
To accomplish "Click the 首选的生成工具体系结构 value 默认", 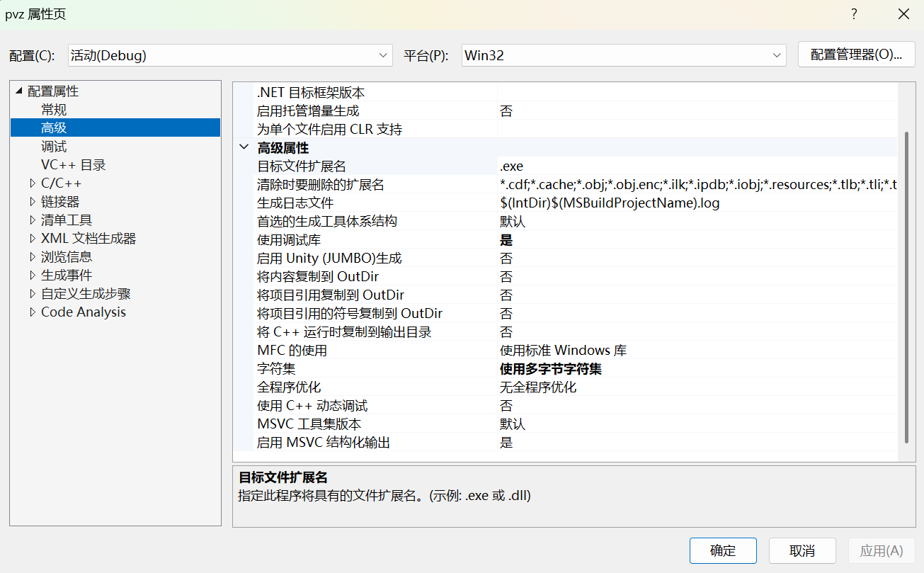I will [513, 222].
